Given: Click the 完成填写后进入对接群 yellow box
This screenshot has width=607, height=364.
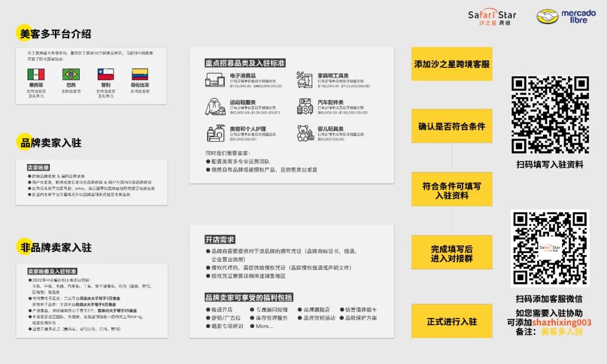Looking at the screenshot, I should tap(452, 252).
